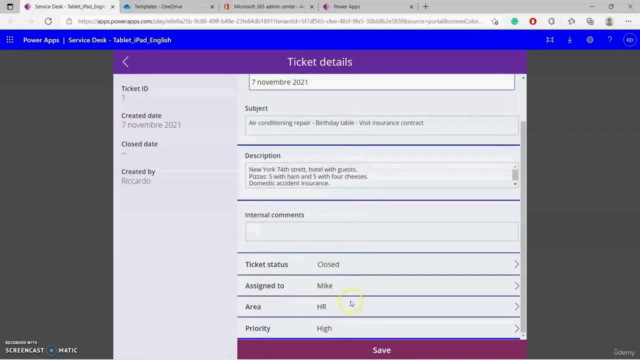The image size is (640, 360).
Task: Click the date field showing 7 novembre 2021
Action: coord(382,82)
